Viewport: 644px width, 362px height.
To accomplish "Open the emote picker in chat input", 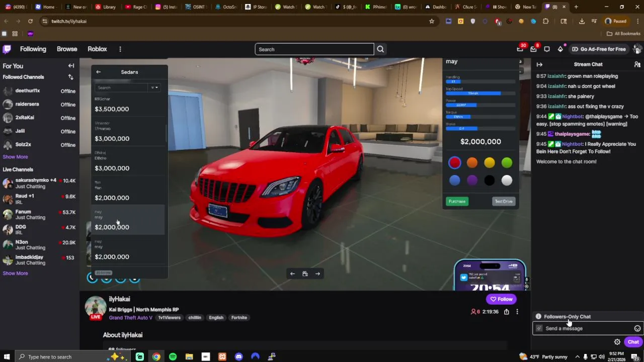I will point(637,328).
